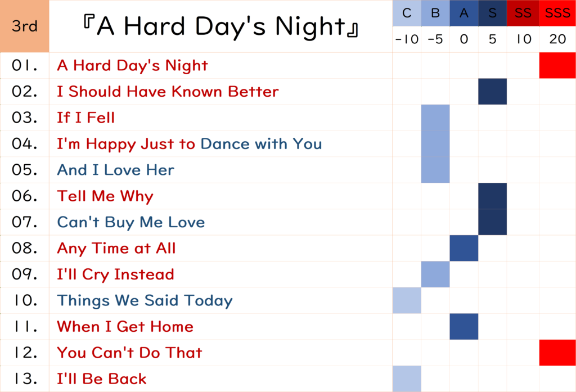576x392 pixels.
Task: Choose the 'You Can't Do That' track
Action: pos(129,353)
